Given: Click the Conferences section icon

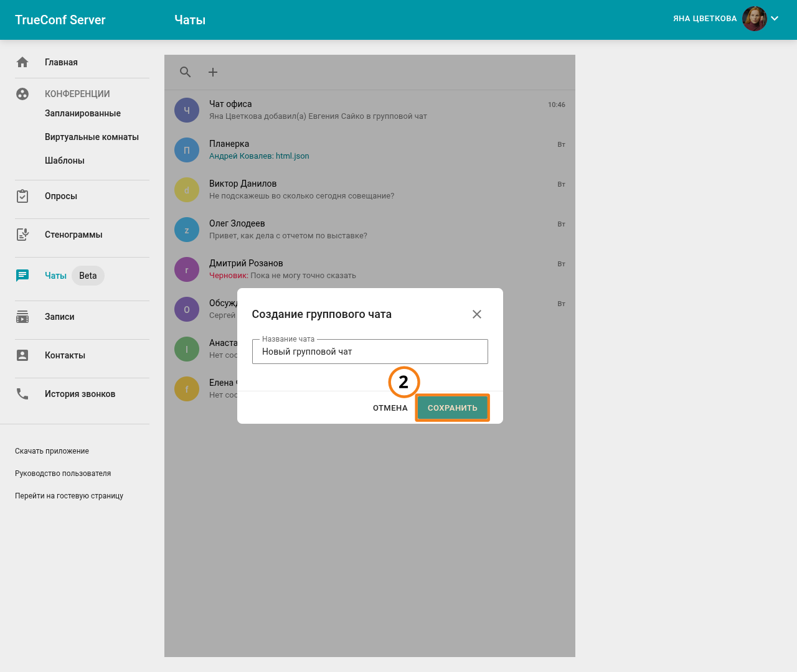Looking at the screenshot, I should [22, 94].
